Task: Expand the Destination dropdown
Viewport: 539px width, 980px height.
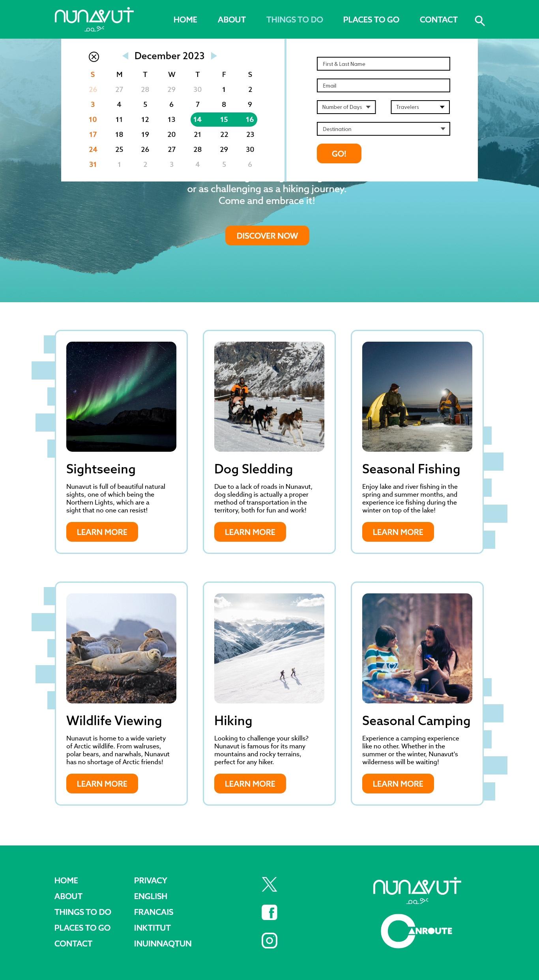Action: pos(383,129)
